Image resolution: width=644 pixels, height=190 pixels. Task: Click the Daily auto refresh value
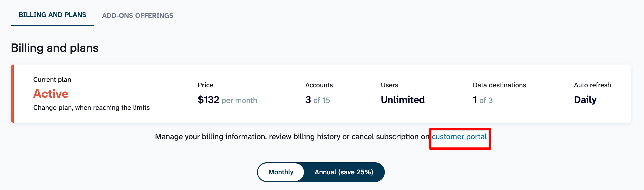(585, 100)
